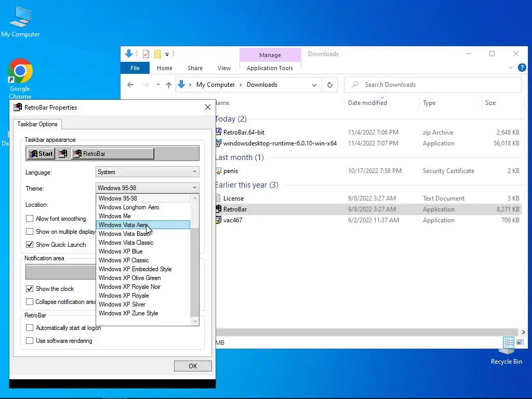Click the Taskbar Options tab

[37, 124]
